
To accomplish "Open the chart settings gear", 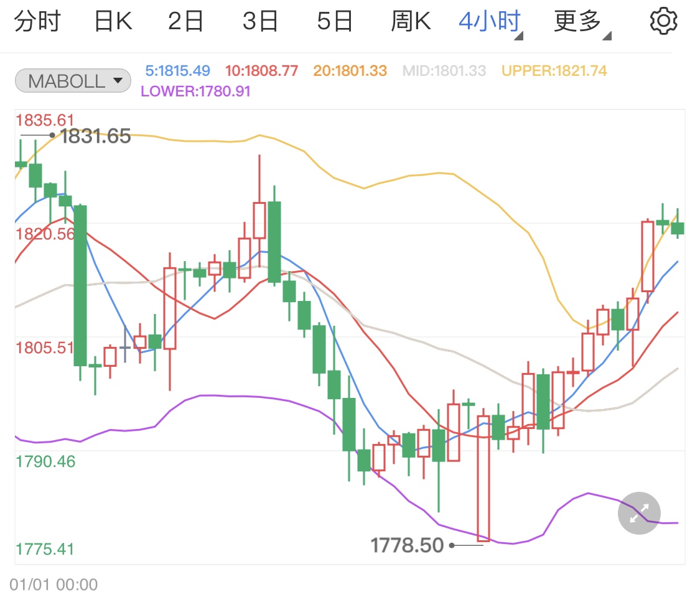I will 663,21.
